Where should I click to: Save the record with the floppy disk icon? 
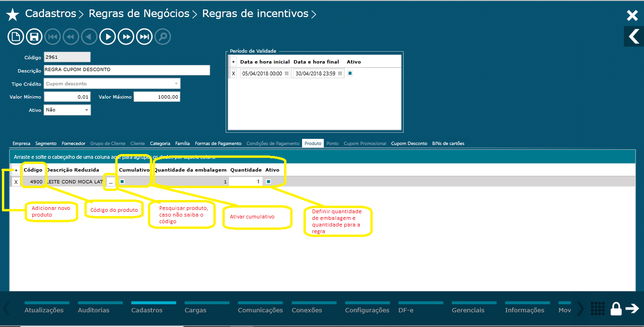tap(34, 36)
